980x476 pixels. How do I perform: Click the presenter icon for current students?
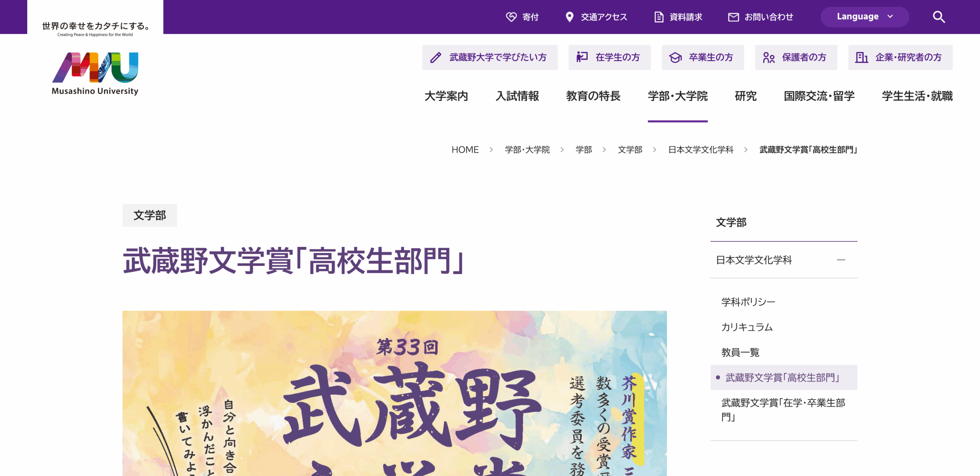(x=582, y=57)
